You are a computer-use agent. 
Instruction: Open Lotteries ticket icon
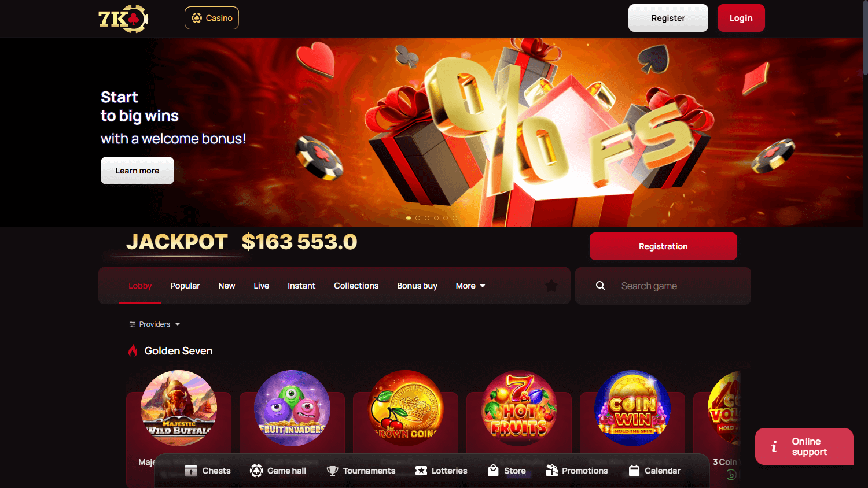tap(421, 471)
